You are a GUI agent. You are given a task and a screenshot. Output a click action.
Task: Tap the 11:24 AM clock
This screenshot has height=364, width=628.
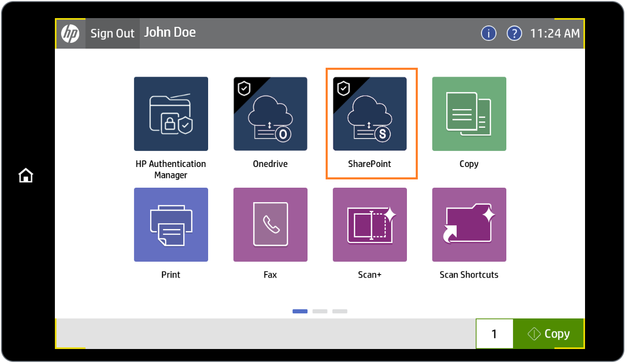pos(555,34)
